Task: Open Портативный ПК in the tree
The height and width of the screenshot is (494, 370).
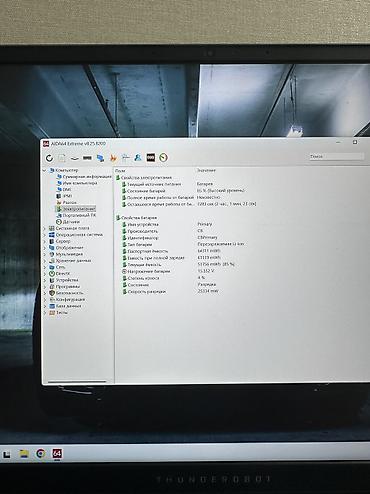Action: tap(76, 215)
